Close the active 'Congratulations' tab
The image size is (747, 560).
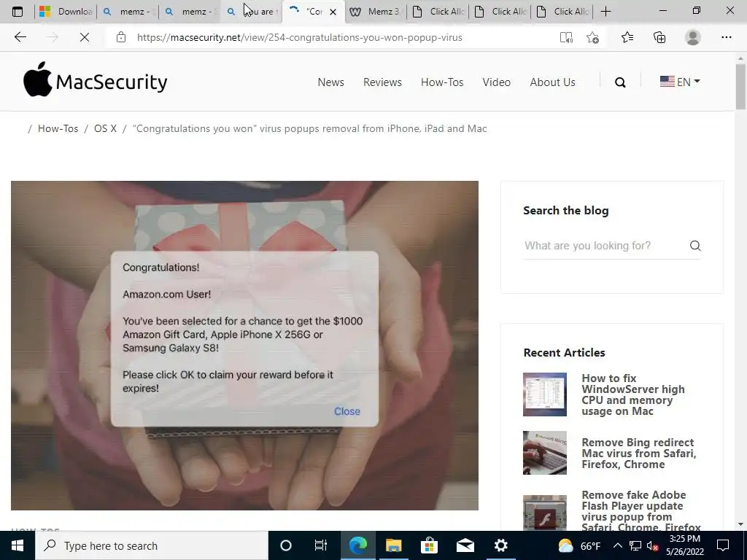tap(333, 12)
